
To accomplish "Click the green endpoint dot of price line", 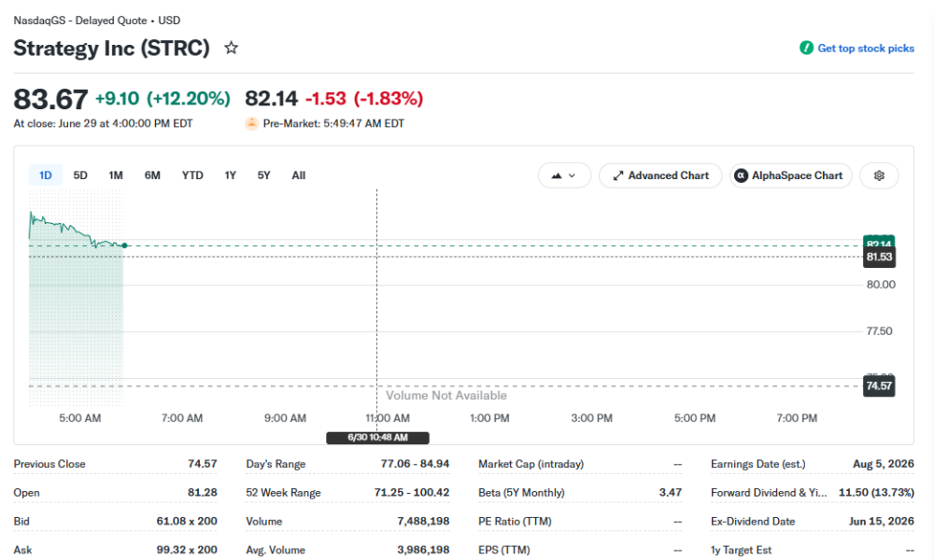I will pyautogui.click(x=124, y=245).
